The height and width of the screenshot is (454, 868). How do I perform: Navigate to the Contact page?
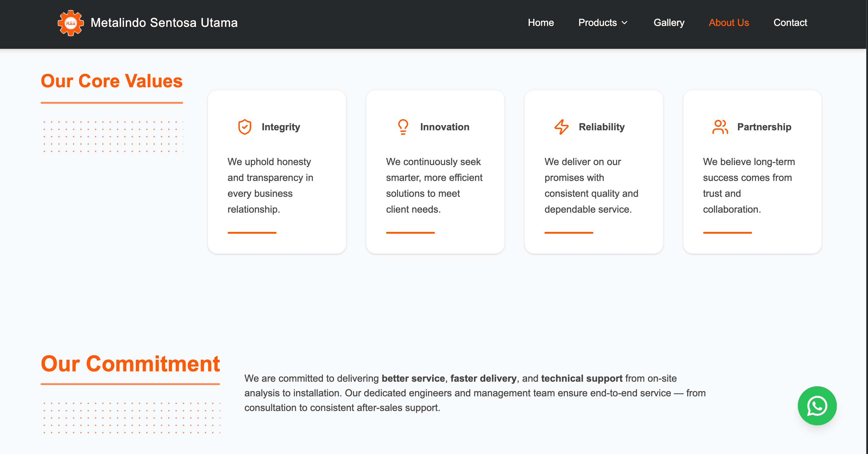(x=790, y=23)
